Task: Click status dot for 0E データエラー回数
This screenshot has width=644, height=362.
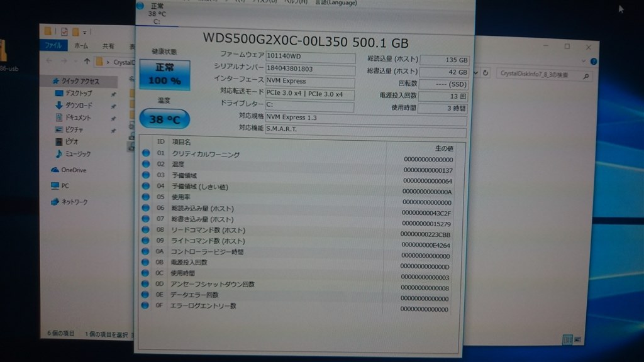Action: tap(145, 294)
